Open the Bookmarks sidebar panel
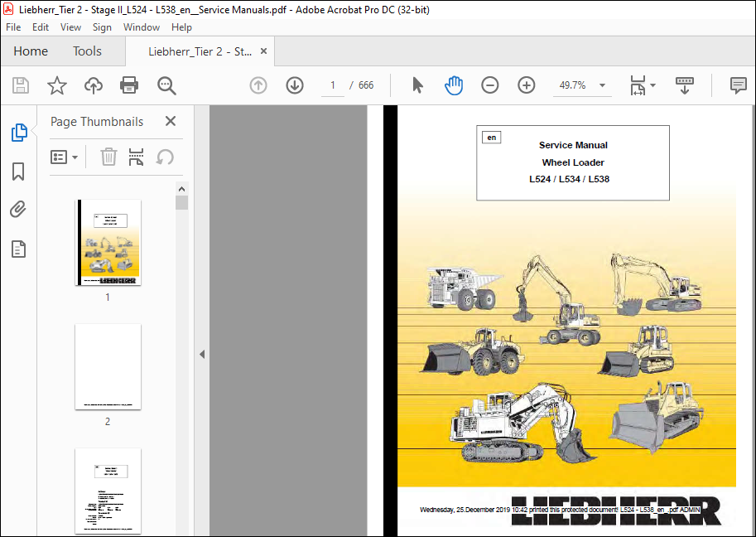 18,172
